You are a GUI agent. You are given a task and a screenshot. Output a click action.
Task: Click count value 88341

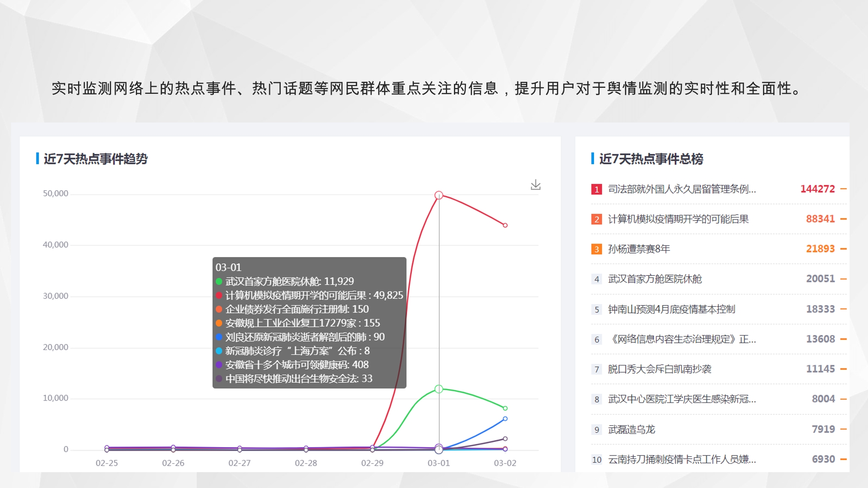(820, 219)
